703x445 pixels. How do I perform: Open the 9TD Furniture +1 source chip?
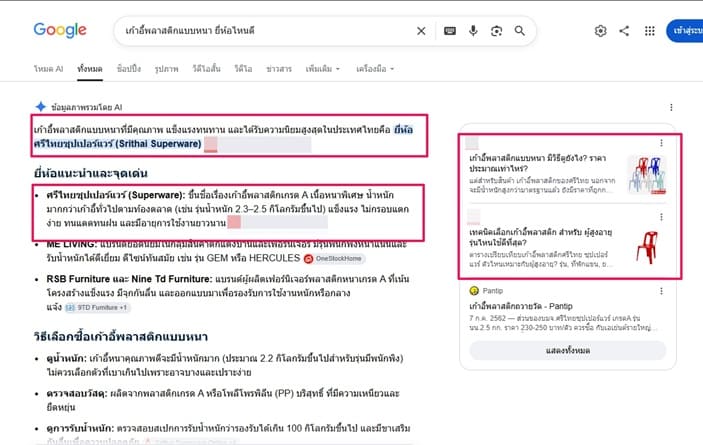[97, 307]
